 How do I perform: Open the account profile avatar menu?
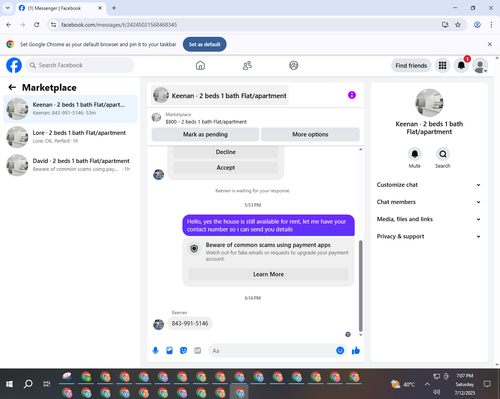pyautogui.click(x=480, y=65)
